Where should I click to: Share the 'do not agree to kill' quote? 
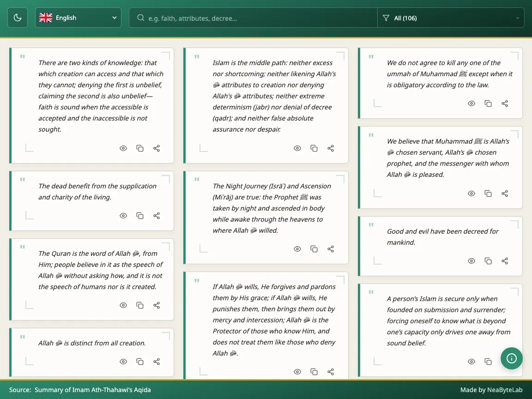point(504,103)
